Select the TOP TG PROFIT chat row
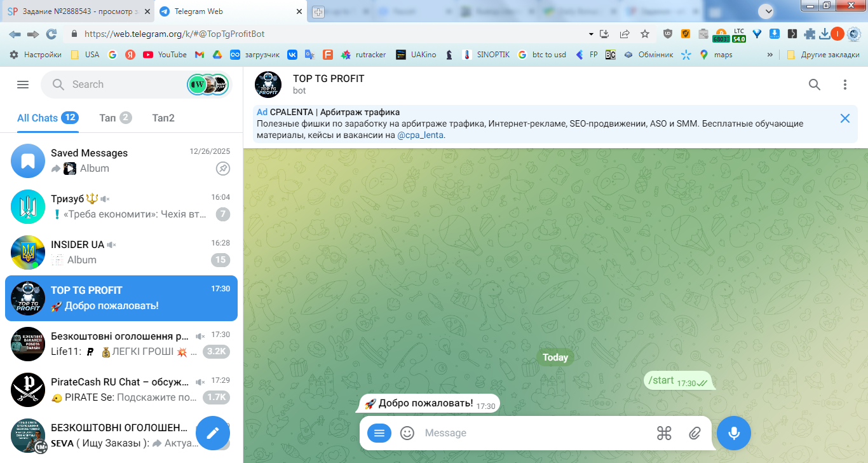 pyautogui.click(x=121, y=298)
